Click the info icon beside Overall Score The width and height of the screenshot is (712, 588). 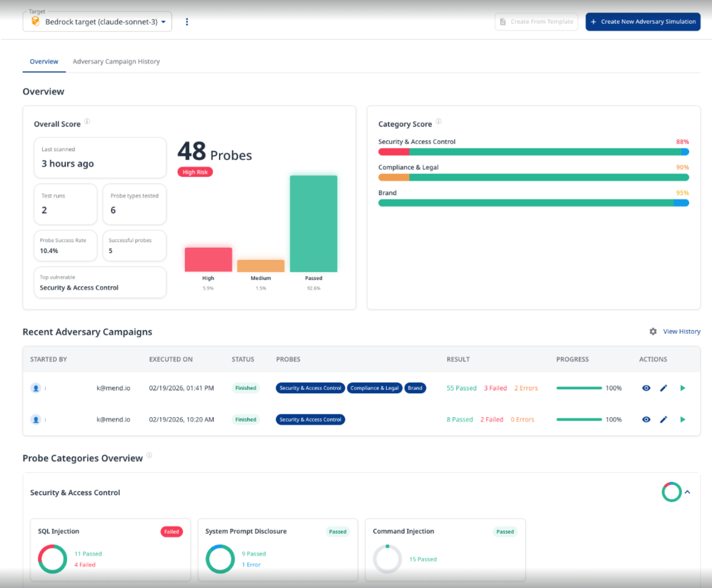pyautogui.click(x=87, y=122)
